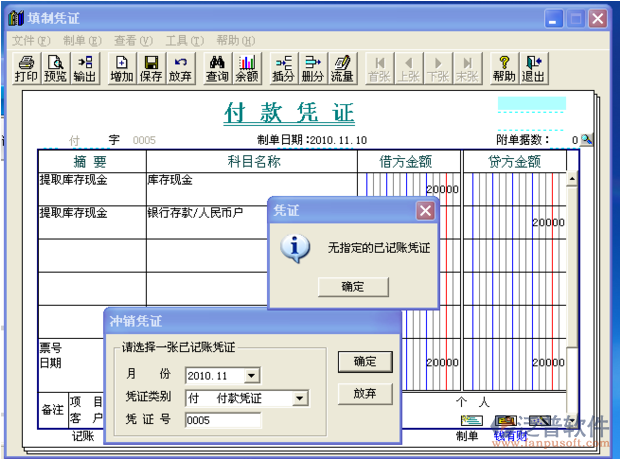Click the 查询 (Query) binoculars icon
This screenshot has height=459, width=620.
tap(217, 68)
